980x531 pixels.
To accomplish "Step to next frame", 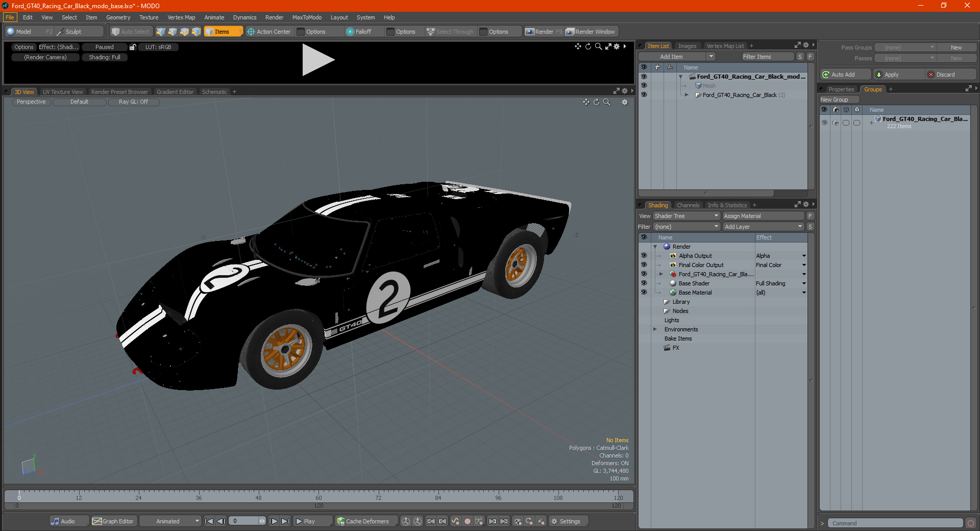I will click(274, 521).
